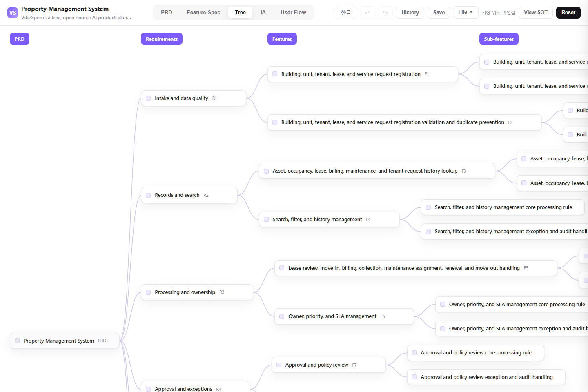Select the Search, filter, and history management node

coord(329,219)
